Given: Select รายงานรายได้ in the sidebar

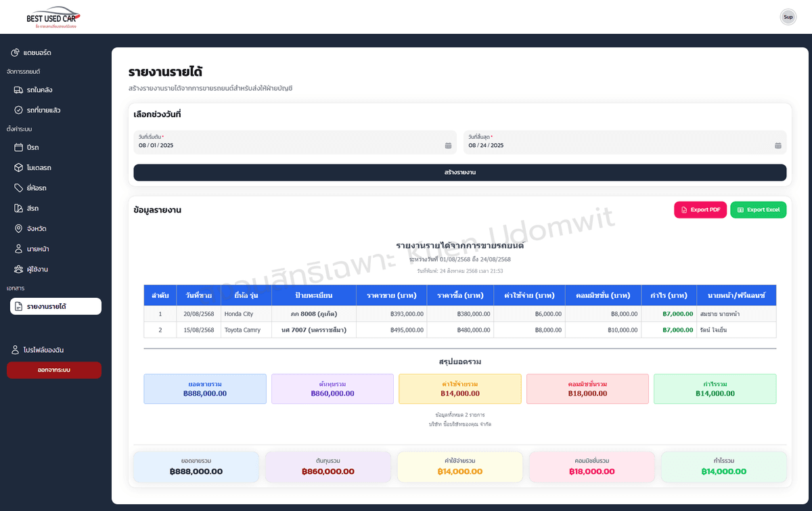Looking at the screenshot, I should coord(55,307).
